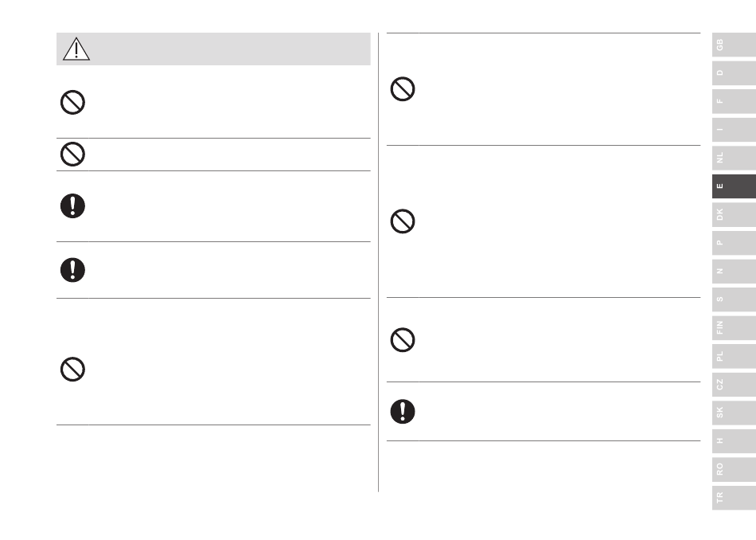The height and width of the screenshot is (540, 756).
Task: Open the TR language tab
Action: [x=734, y=498]
